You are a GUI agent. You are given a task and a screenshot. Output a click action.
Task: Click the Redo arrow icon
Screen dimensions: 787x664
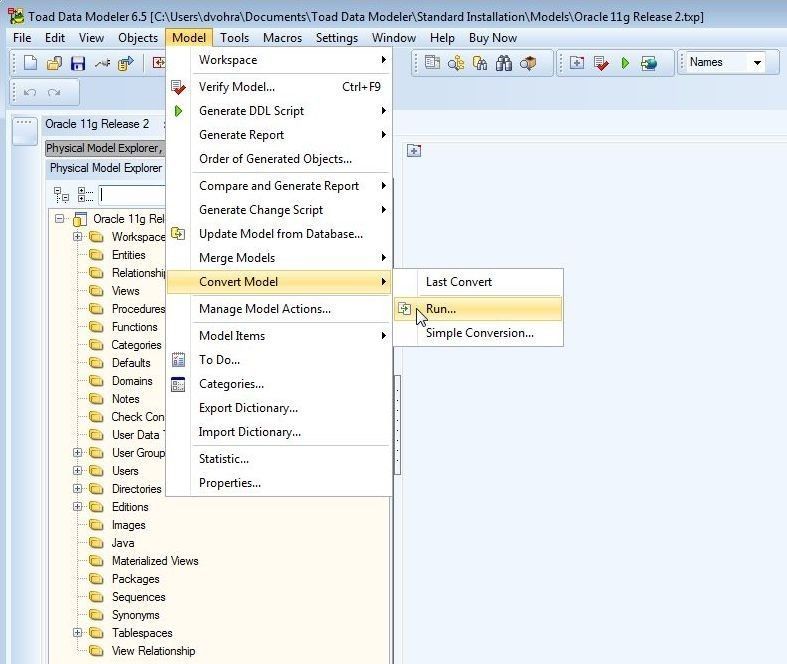[54, 92]
